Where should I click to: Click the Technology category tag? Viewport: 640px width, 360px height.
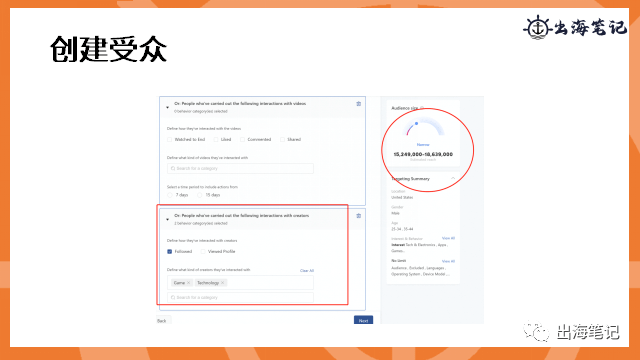[211, 283]
